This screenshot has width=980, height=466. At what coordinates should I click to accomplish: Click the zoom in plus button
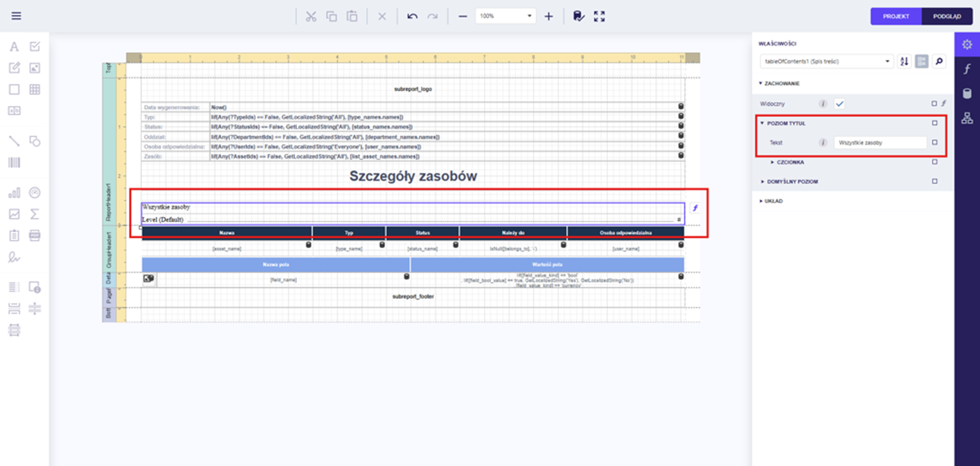point(549,17)
